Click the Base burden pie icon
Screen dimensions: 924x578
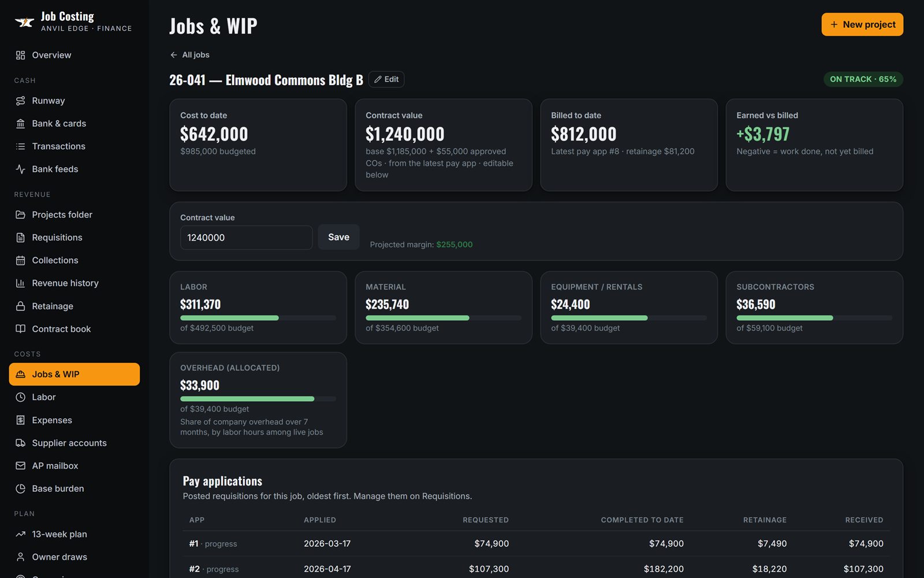coord(20,488)
